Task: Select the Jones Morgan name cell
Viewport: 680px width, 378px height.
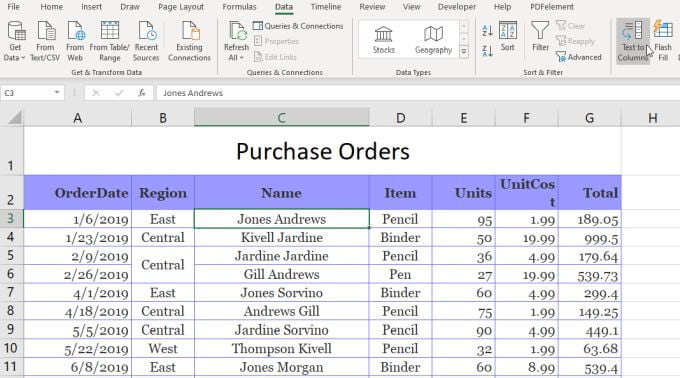Action: click(x=281, y=367)
